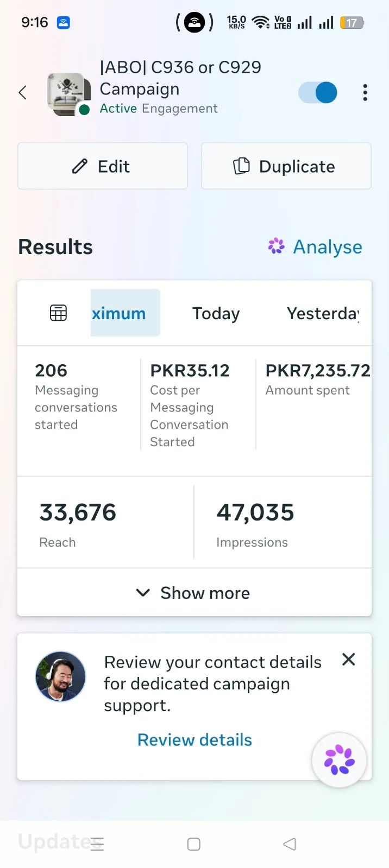The height and width of the screenshot is (868, 389).
Task: Open the Review details link
Action: click(x=195, y=740)
